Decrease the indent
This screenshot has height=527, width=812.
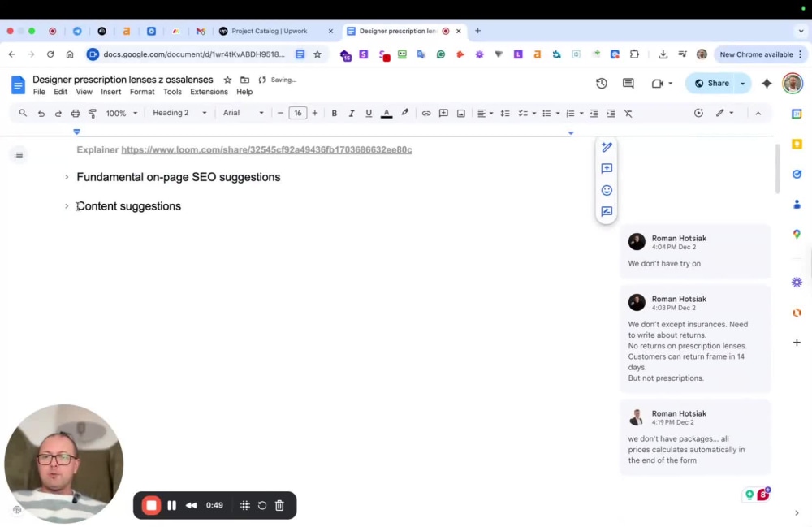click(x=594, y=114)
